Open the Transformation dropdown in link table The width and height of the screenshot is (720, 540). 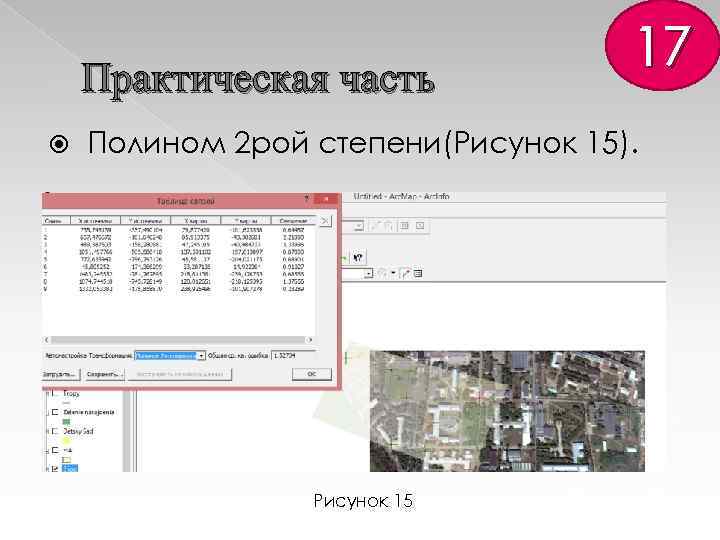click(x=201, y=356)
